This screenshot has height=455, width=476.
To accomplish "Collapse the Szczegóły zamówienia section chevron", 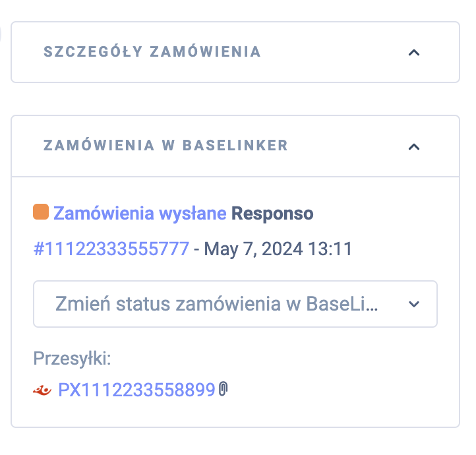I will (x=414, y=53).
